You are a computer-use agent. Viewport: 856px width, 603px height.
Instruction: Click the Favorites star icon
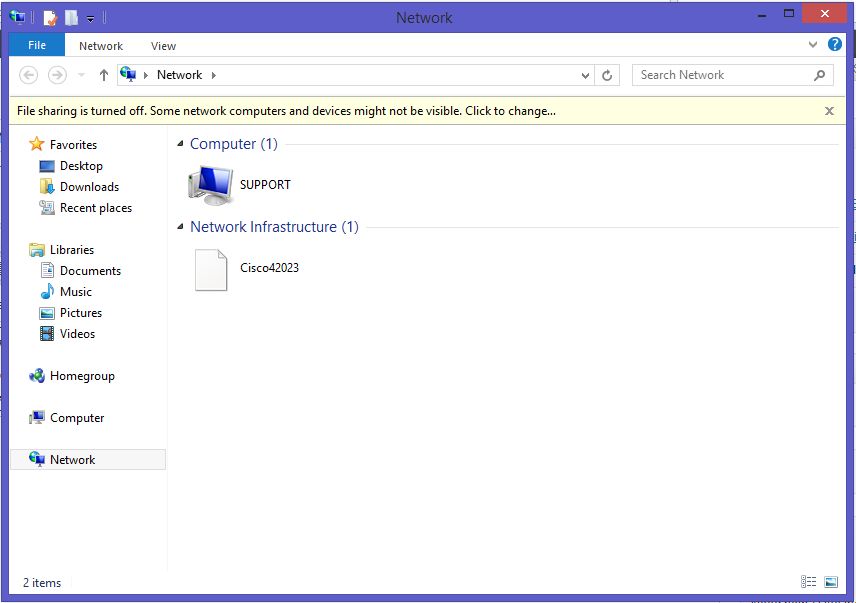(37, 144)
